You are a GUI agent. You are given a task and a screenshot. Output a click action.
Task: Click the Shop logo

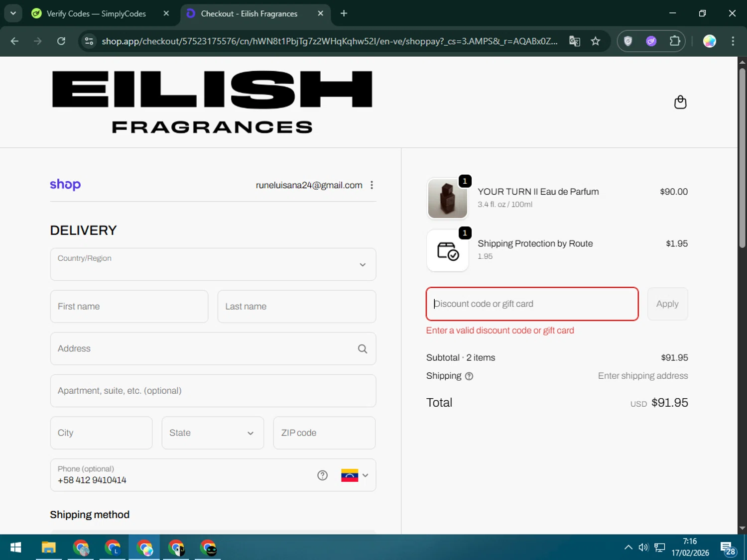point(65,185)
